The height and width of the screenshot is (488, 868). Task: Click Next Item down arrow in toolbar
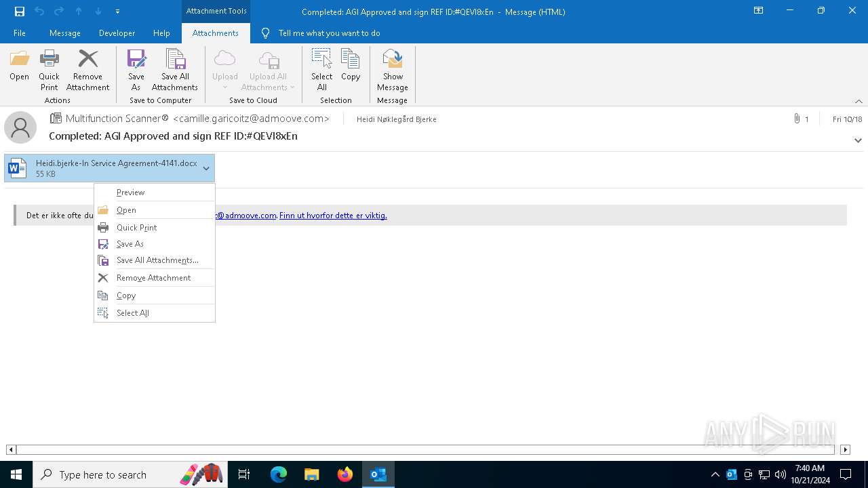(98, 12)
